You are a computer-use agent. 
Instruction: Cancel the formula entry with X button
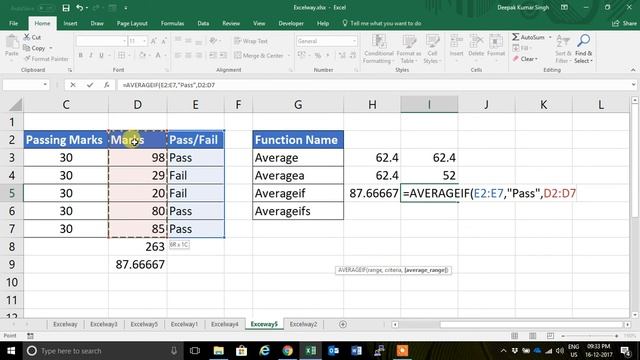[x=73, y=85]
